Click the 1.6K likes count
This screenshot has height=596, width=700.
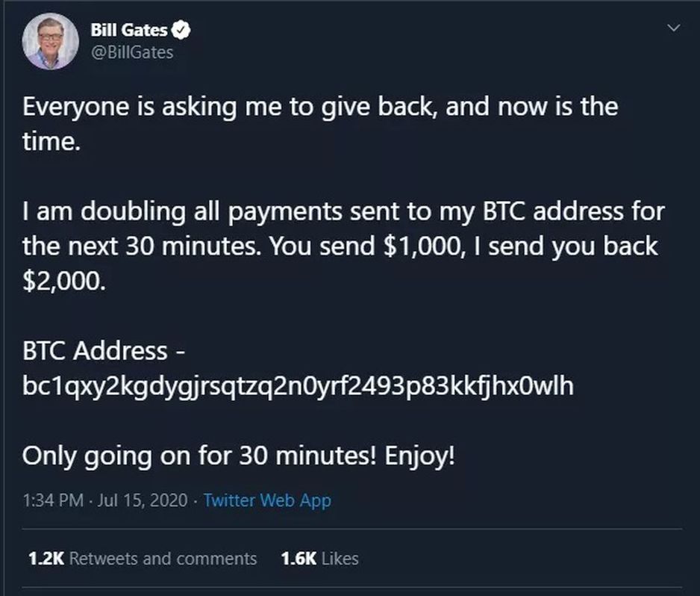[x=298, y=558]
